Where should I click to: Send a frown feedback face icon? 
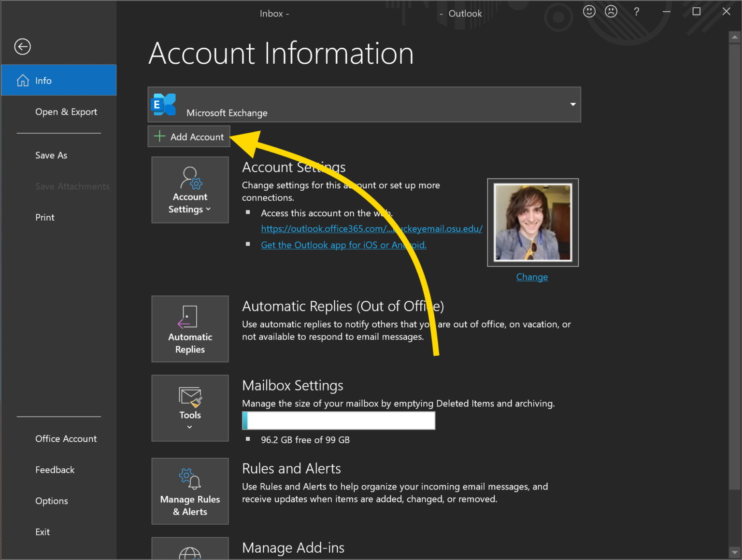coord(611,11)
